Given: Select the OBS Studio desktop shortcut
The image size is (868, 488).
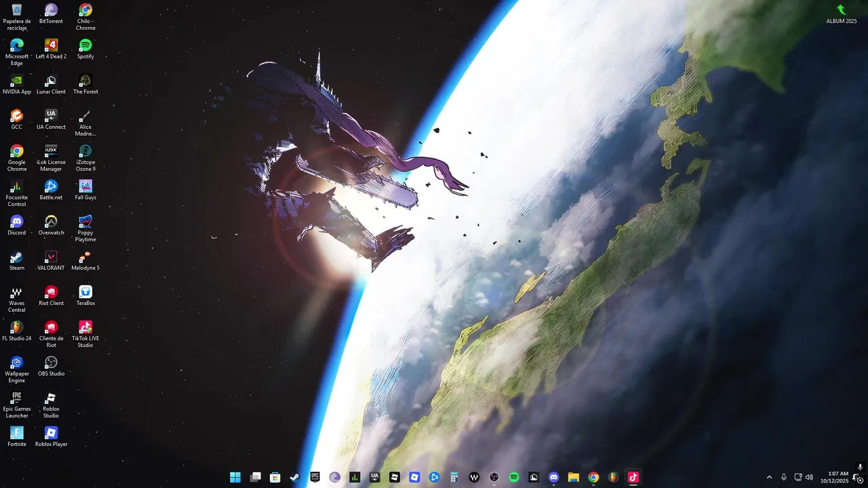Looking at the screenshot, I should [x=51, y=366].
